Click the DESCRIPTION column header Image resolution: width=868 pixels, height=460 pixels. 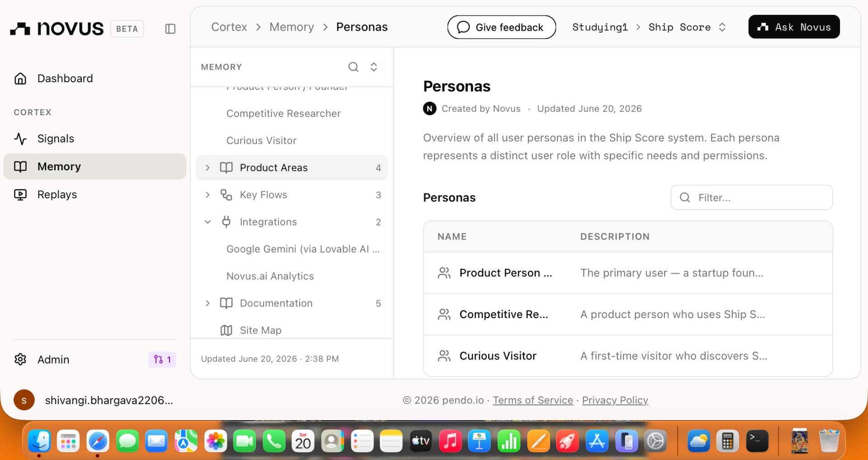[x=615, y=237]
